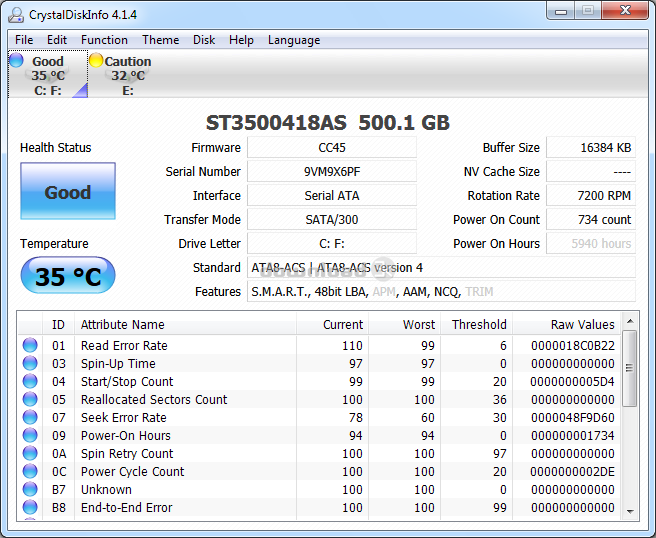Open the Theme menu
The image size is (656, 538).
(160, 40)
